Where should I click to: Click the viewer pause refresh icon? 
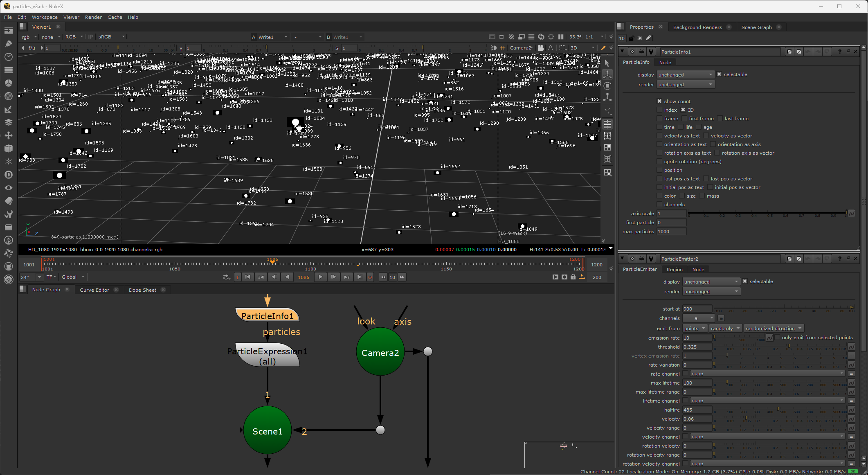pyautogui.click(x=560, y=37)
